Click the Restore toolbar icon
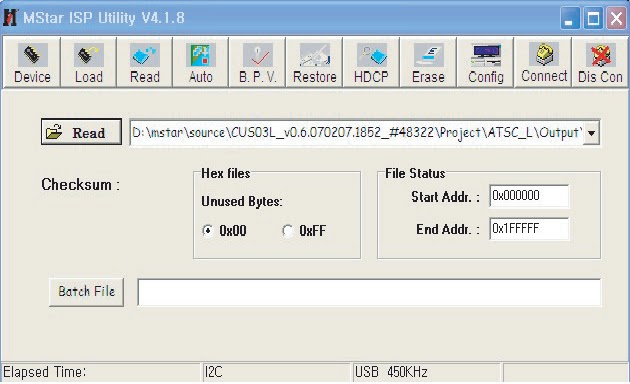630x384 pixels. click(315, 62)
